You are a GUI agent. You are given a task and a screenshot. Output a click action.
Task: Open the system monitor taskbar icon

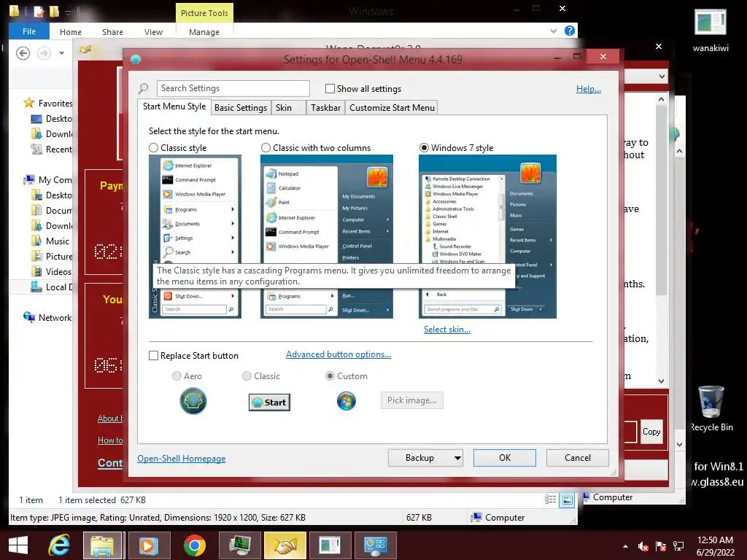pyautogui.click(x=239, y=545)
